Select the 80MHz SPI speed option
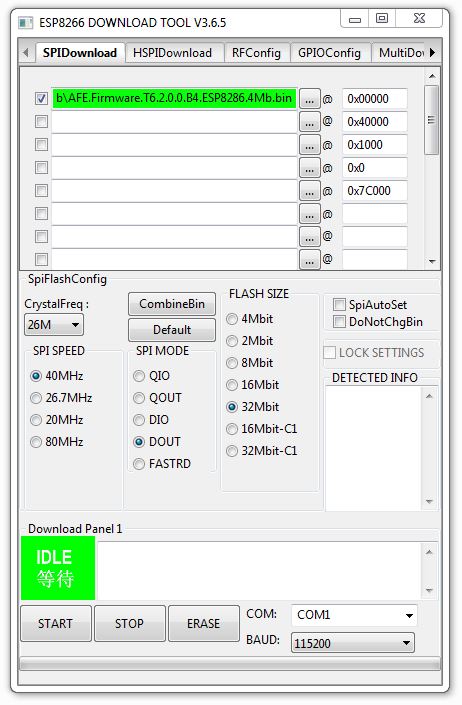This screenshot has width=462, height=705. pyautogui.click(x=36, y=442)
